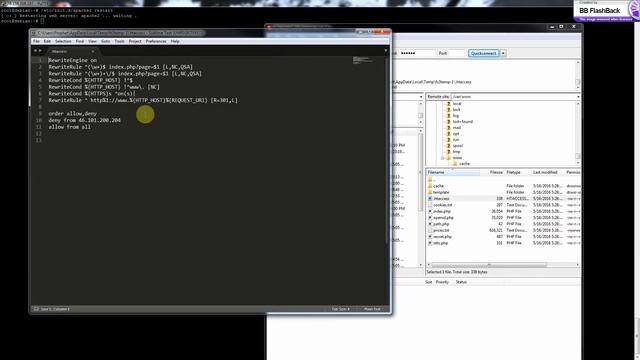Image resolution: width=640 pixels, height=360 pixels.
Task: Sort remote files by Filename column
Action: 453,172
